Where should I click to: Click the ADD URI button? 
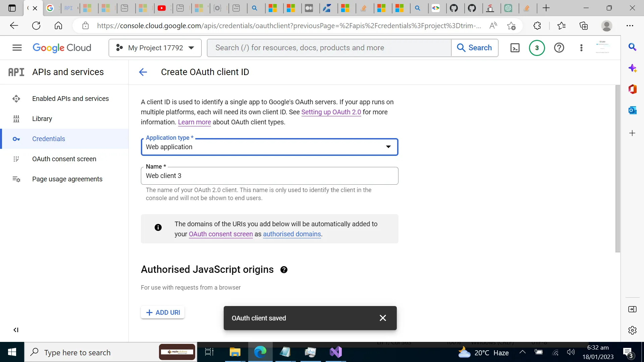click(163, 312)
